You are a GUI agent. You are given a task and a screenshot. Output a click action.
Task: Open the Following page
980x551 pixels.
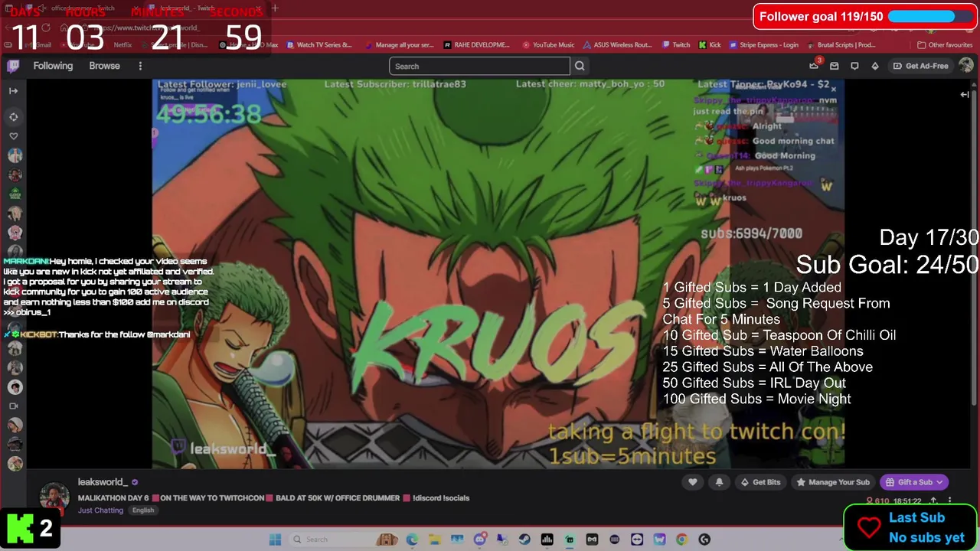pos(53,66)
